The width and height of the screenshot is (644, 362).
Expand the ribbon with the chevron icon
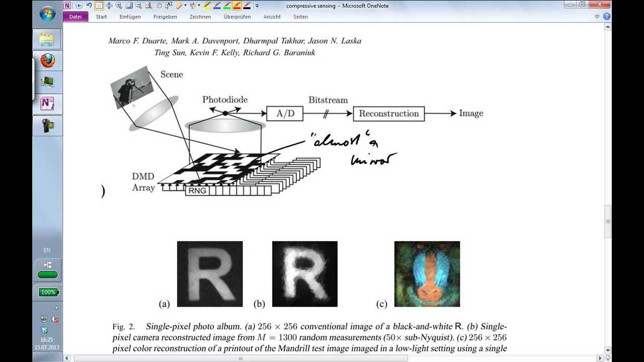[597, 17]
